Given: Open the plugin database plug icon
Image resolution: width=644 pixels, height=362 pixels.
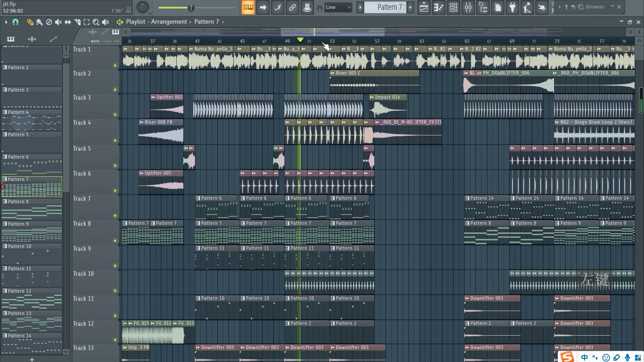Looking at the screenshot, I should coord(513,7).
